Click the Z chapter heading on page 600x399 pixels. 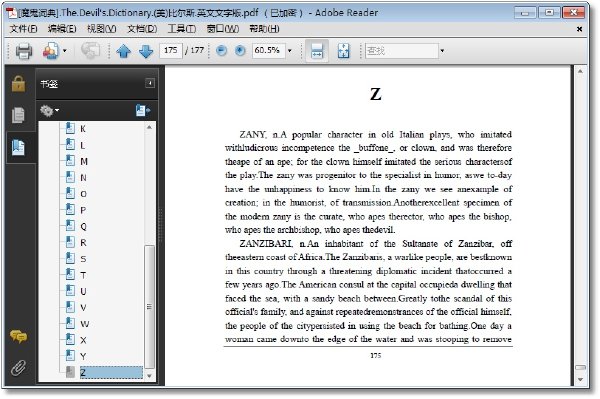coord(375,94)
